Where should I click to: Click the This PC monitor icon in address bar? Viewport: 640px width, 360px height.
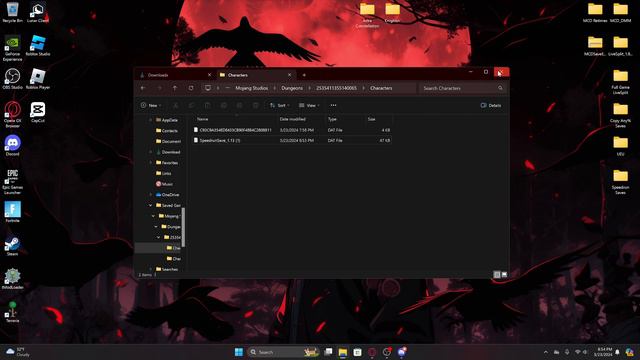[x=208, y=88]
